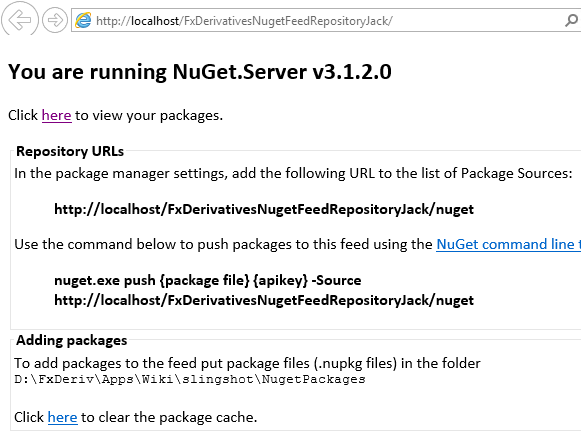Open the NuGet command line link
This screenshot has width=581, height=435.
[508, 244]
